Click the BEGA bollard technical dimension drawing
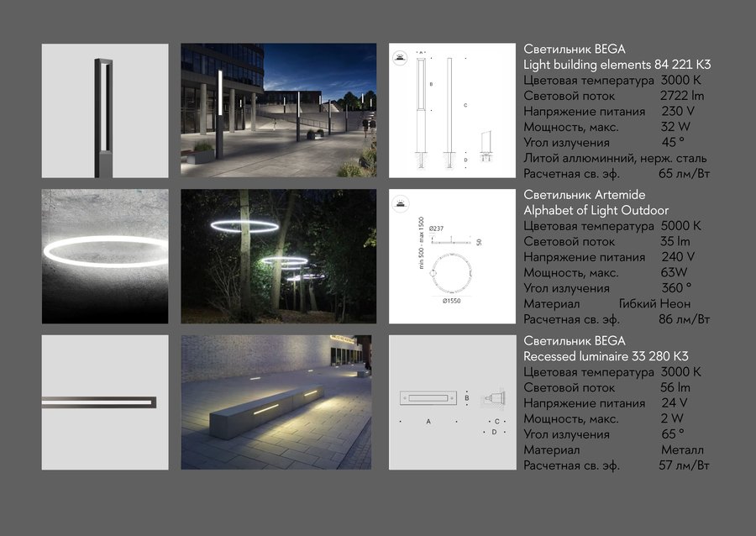756x536 pixels. [x=452, y=110]
